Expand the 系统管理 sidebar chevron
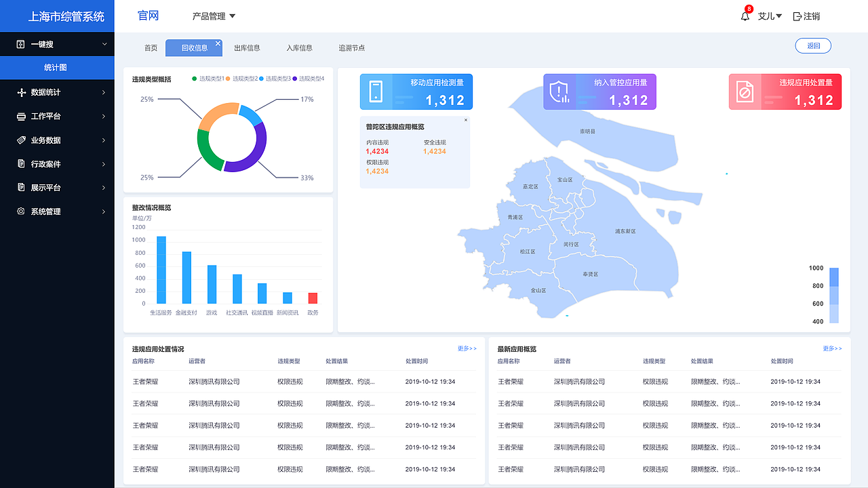 click(x=103, y=211)
